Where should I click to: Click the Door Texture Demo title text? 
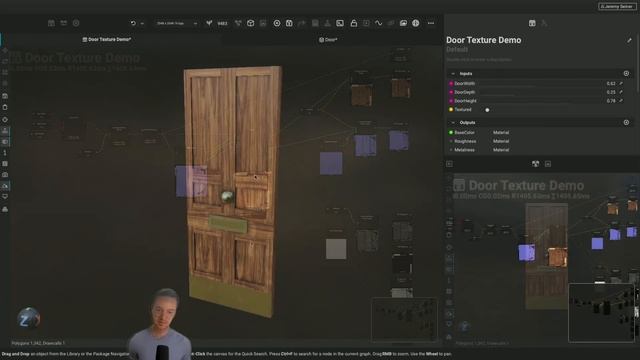(x=484, y=40)
